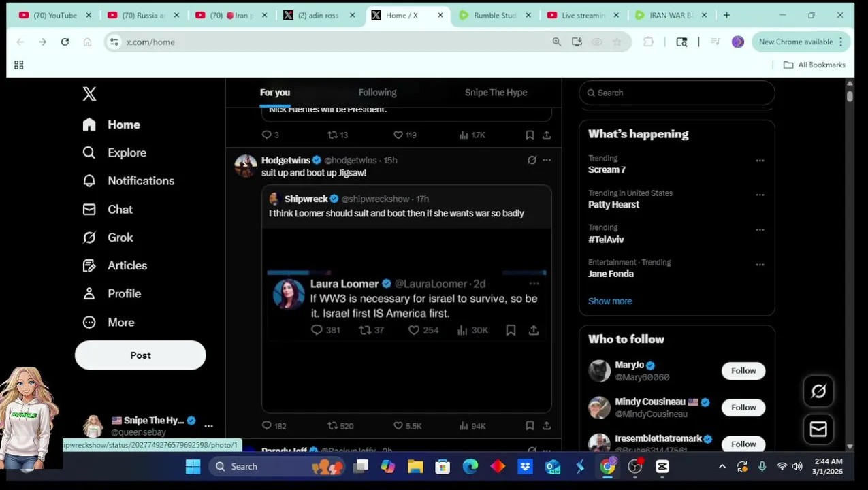Click the Post button
The width and height of the screenshot is (868, 490).
(x=140, y=355)
